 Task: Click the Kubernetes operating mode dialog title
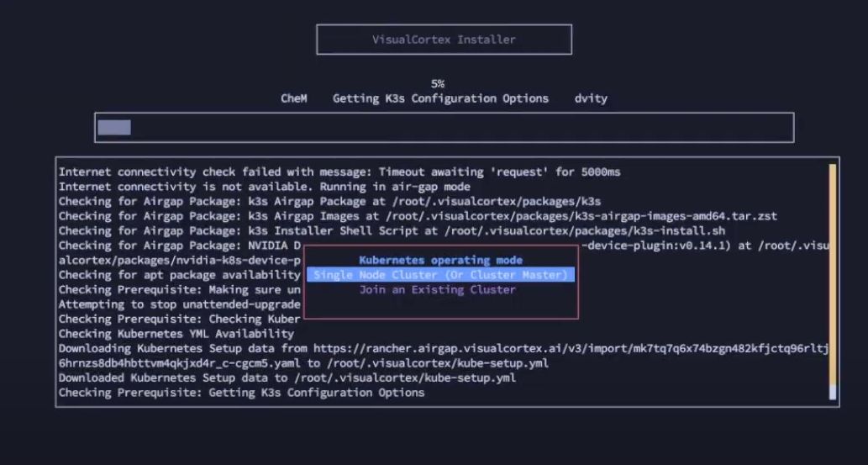[441, 261]
